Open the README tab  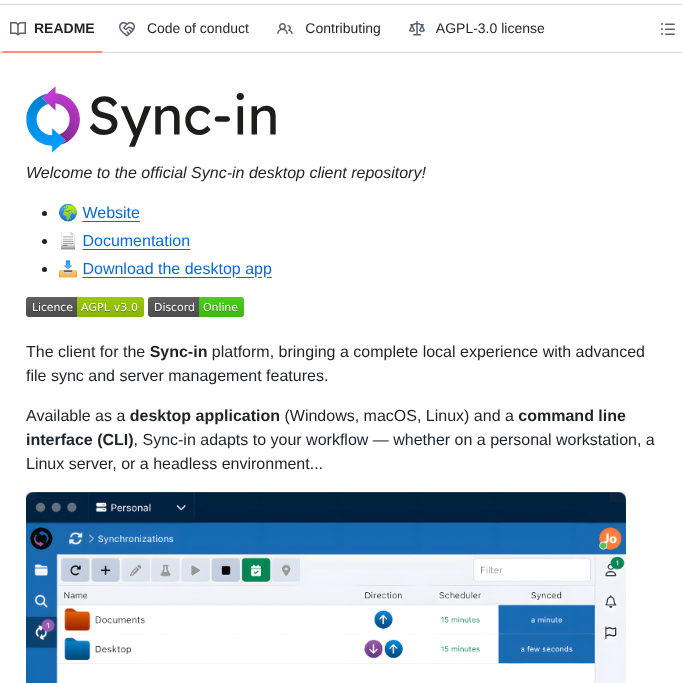(52, 29)
